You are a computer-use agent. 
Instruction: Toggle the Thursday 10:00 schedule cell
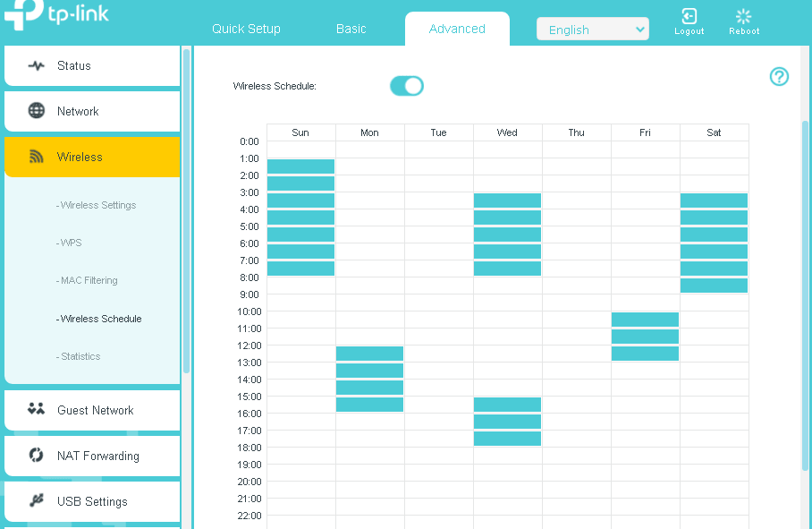(x=576, y=320)
